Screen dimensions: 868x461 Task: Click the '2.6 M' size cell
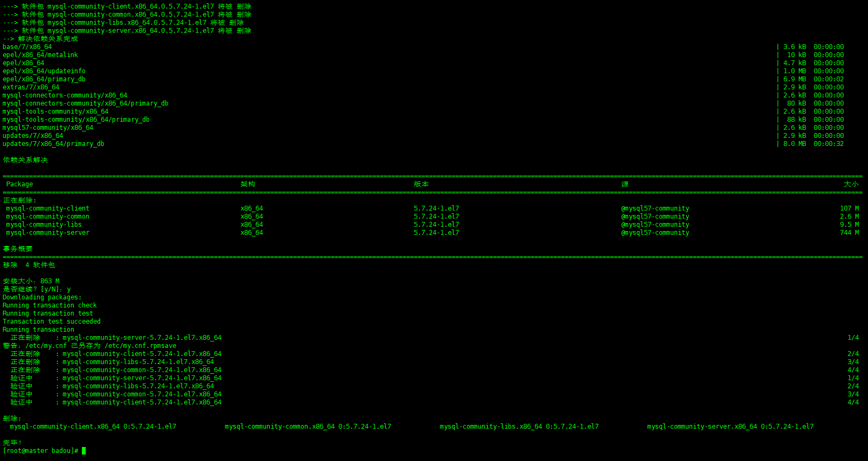(850, 216)
